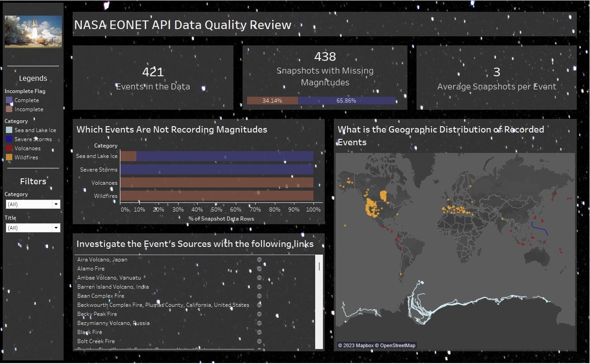Click the space shuttle launch image
590x364 pixels.
click(x=33, y=32)
